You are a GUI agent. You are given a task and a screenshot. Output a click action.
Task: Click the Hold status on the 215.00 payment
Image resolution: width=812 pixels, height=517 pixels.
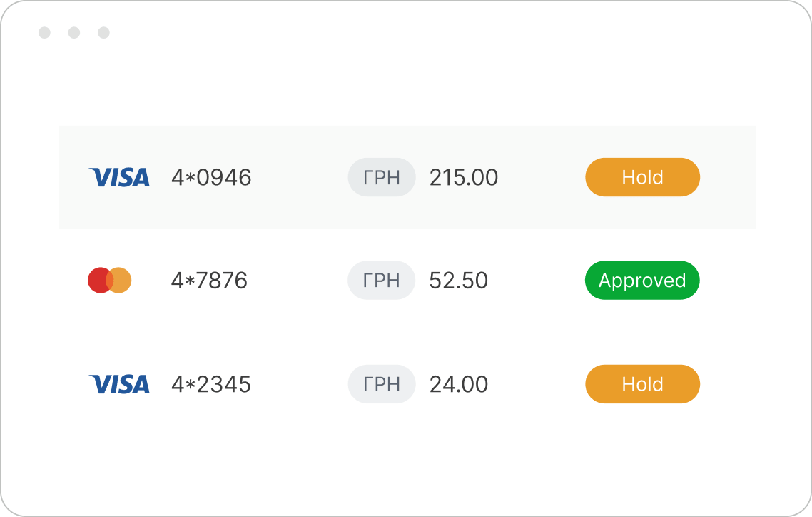click(643, 177)
